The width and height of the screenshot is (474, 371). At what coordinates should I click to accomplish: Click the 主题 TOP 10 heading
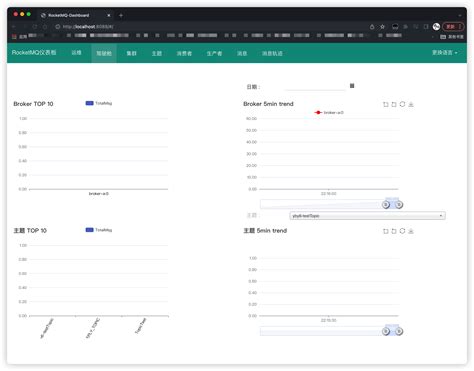[x=30, y=231]
